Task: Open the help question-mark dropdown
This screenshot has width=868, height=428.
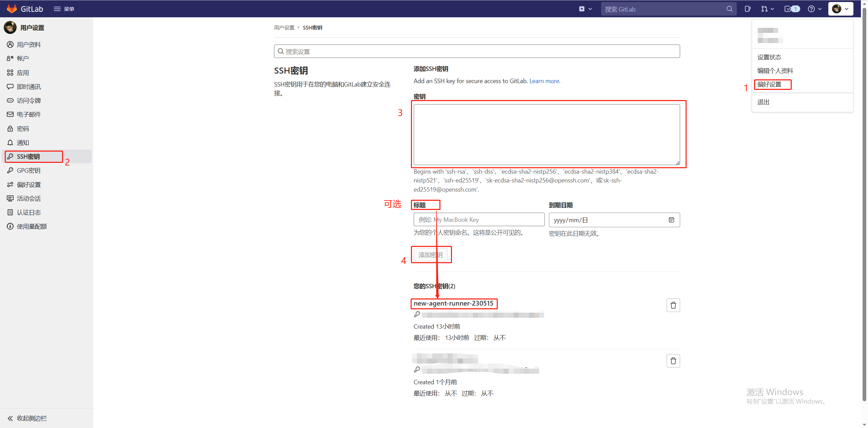Action: pos(814,9)
